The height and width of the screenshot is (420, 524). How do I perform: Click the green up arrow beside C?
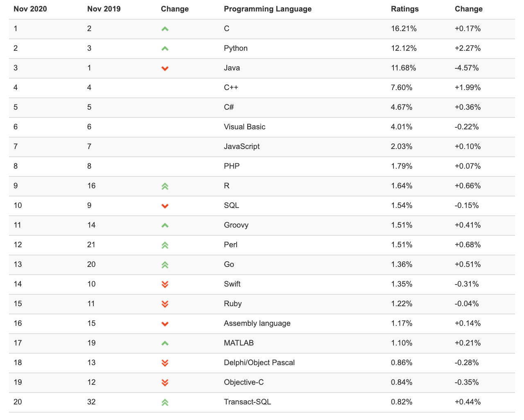(x=165, y=29)
